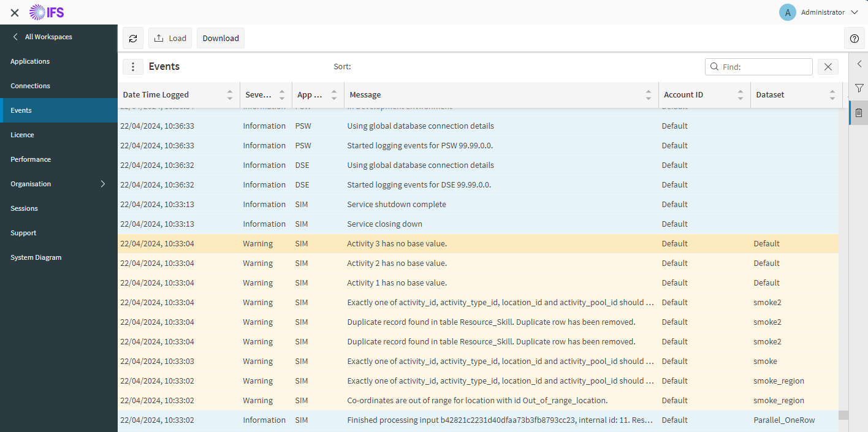The image size is (868, 432).
Task: Click the Download button
Action: tap(221, 38)
